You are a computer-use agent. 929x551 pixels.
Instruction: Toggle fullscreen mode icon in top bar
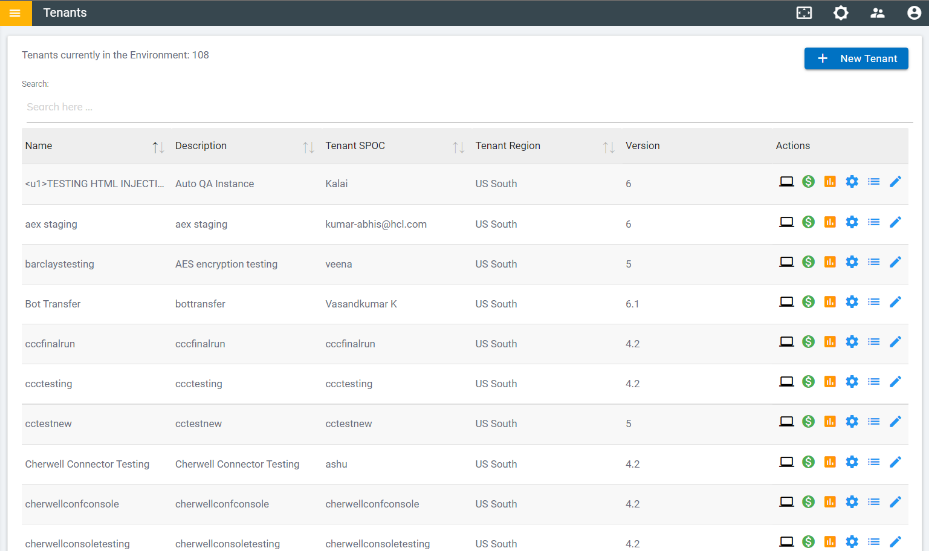804,13
